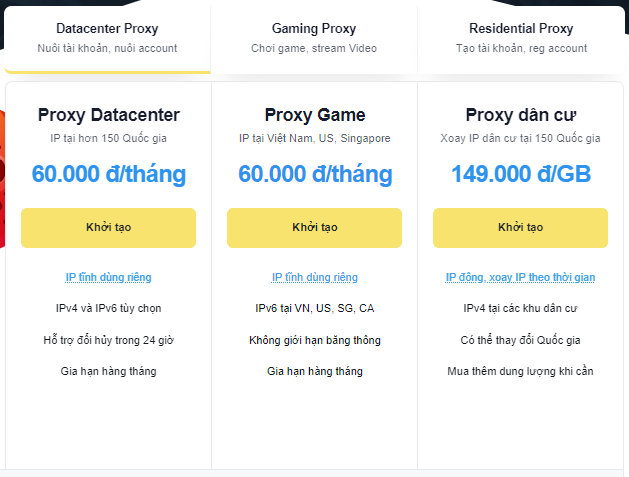The image size is (629, 477).
Task: Click the 60.000 đ/tháng price under Proxy Game
Action: (x=314, y=174)
